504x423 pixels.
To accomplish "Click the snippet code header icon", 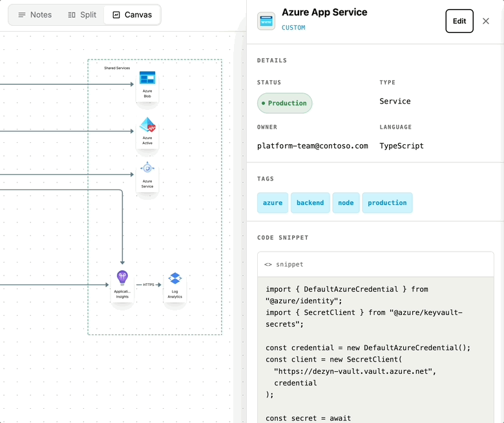I will [268, 265].
